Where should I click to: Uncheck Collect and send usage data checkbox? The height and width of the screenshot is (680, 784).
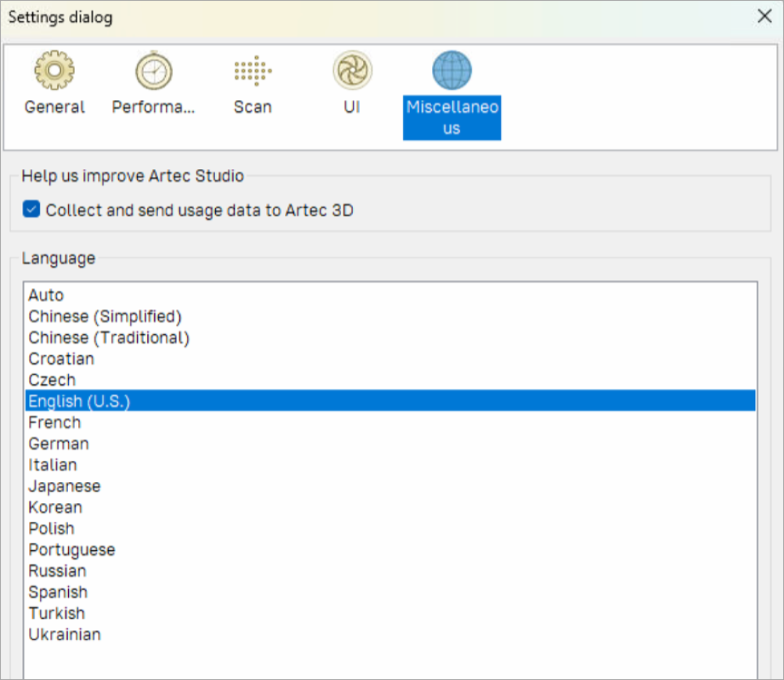(31, 209)
